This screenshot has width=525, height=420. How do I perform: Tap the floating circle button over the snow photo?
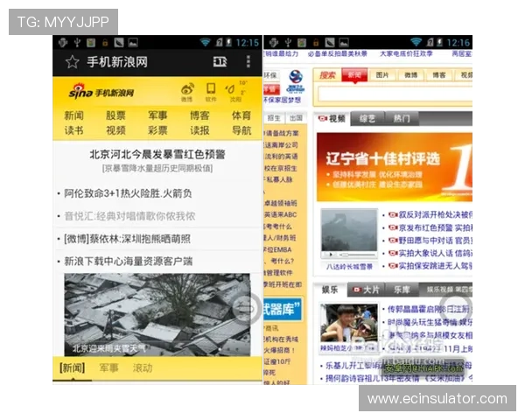247,308
